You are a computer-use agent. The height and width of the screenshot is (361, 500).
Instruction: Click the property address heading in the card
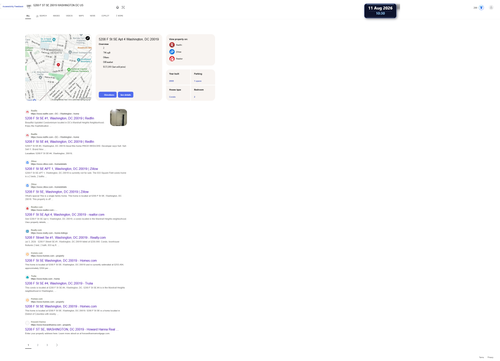click(x=129, y=39)
